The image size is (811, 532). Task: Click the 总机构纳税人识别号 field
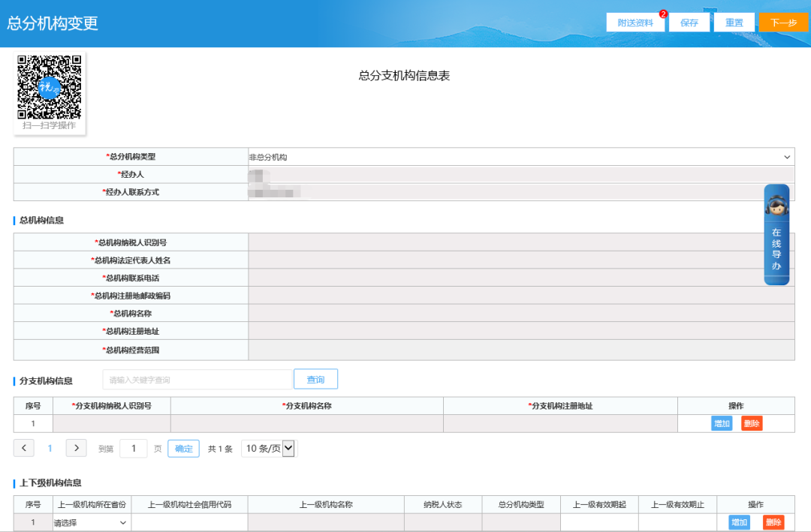point(521,242)
